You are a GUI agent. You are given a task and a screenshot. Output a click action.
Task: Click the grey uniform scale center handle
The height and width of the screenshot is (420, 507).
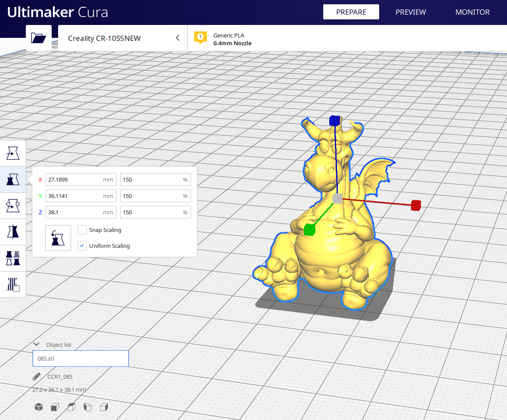click(x=337, y=198)
